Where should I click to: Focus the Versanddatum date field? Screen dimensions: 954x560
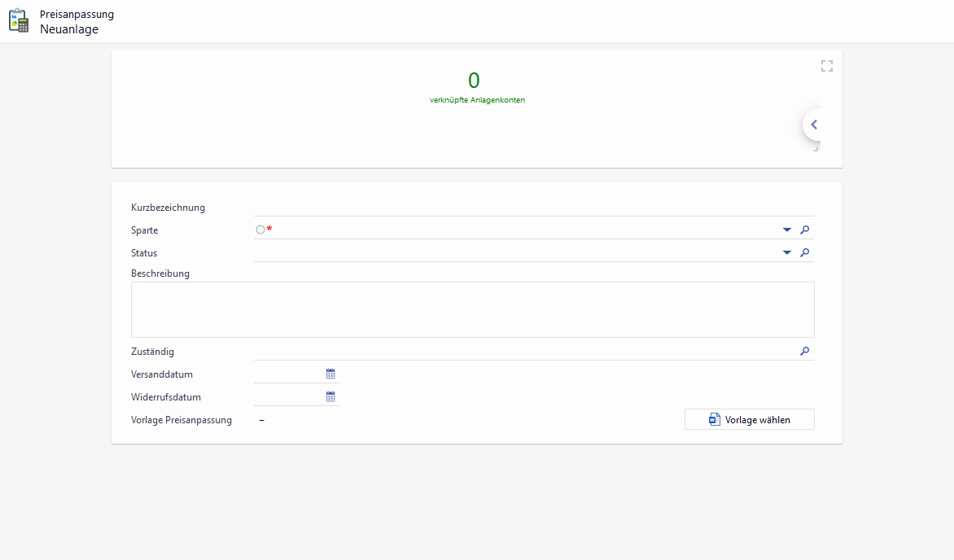click(x=288, y=374)
